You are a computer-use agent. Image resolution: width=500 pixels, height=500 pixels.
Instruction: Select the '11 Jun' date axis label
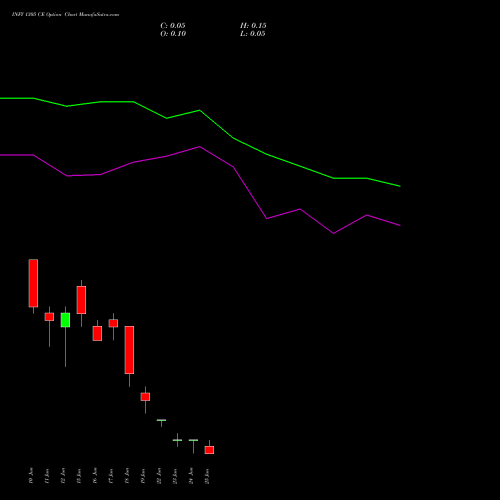pos(47,476)
